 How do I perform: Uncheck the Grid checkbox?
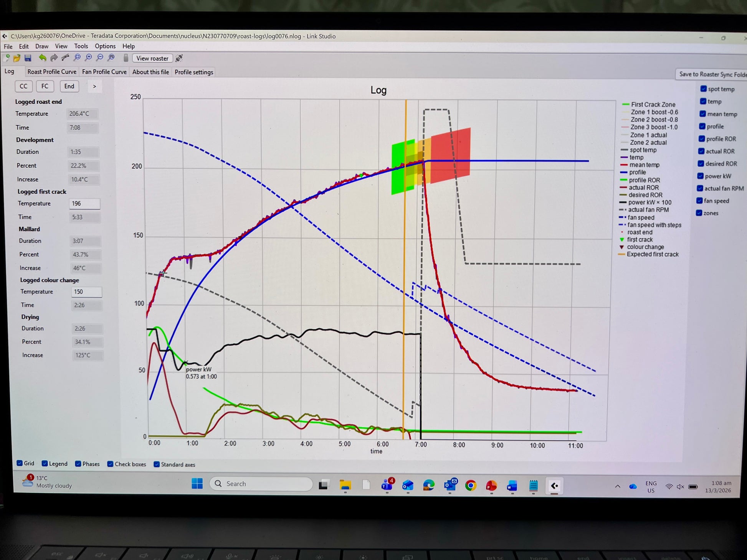tap(20, 463)
